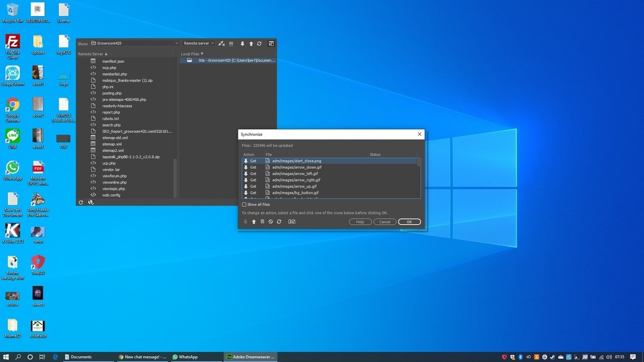This screenshot has height=362, width=644.
Task: Enable the Show all files checkbox
Action: (x=244, y=204)
